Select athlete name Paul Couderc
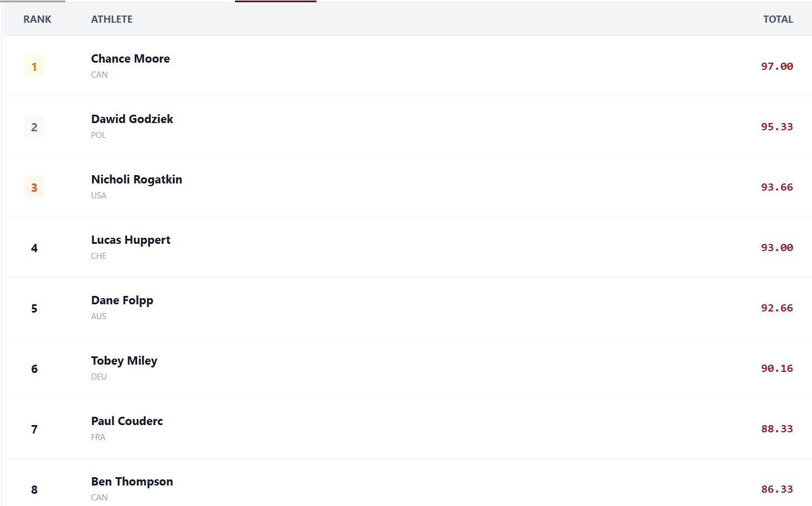The width and height of the screenshot is (812, 506). (x=127, y=421)
